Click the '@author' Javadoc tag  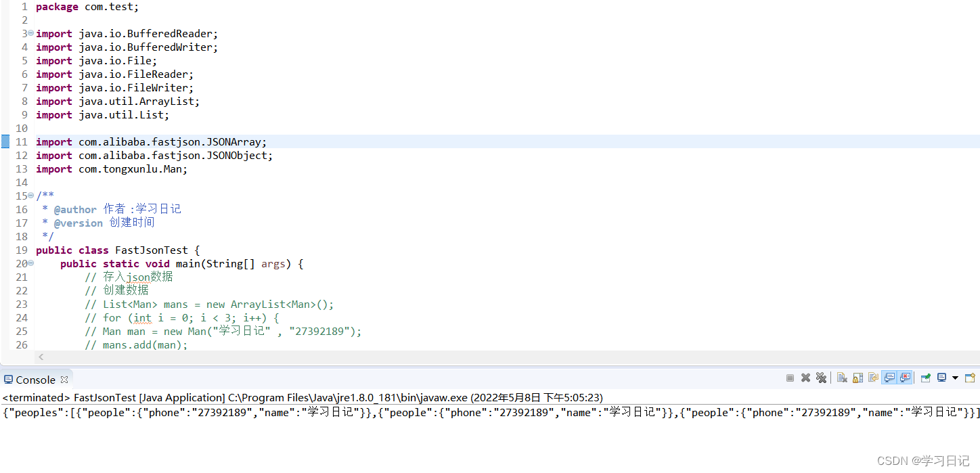(x=75, y=210)
